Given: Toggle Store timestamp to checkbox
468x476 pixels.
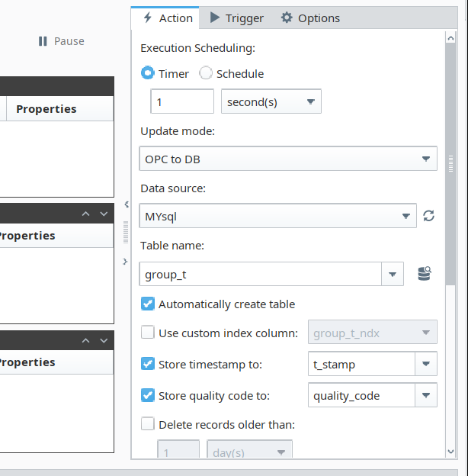Looking at the screenshot, I should [x=149, y=365].
